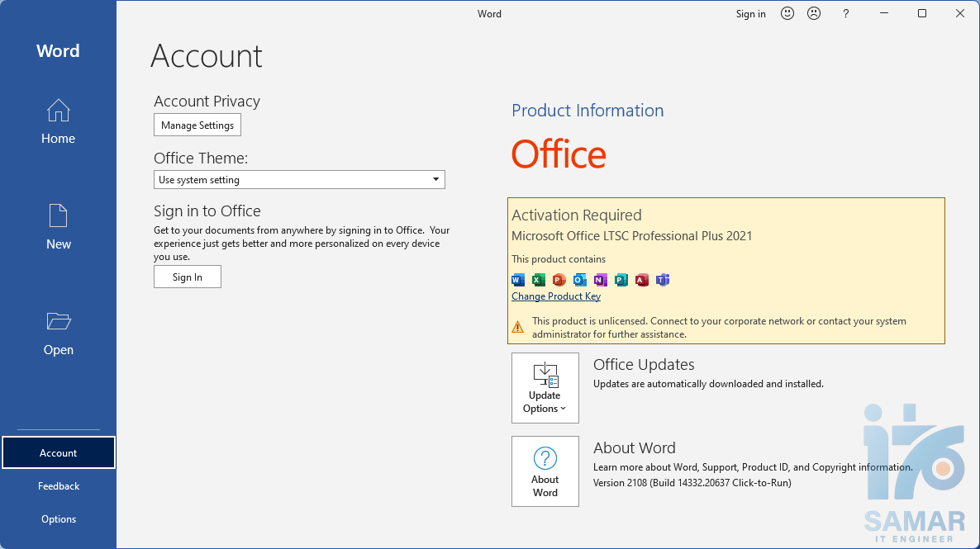Click the Teams product icon
Screen dimensions: 980x549
coord(663,280)
